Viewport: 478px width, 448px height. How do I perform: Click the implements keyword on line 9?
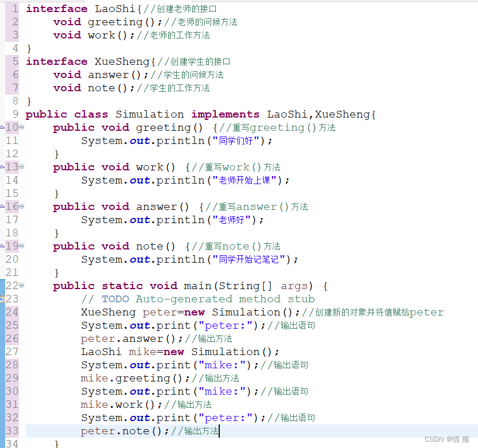[x=225, y=114]
